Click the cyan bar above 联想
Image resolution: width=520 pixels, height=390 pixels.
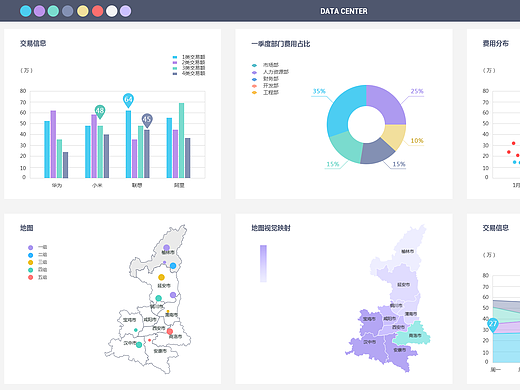point(128,144)
